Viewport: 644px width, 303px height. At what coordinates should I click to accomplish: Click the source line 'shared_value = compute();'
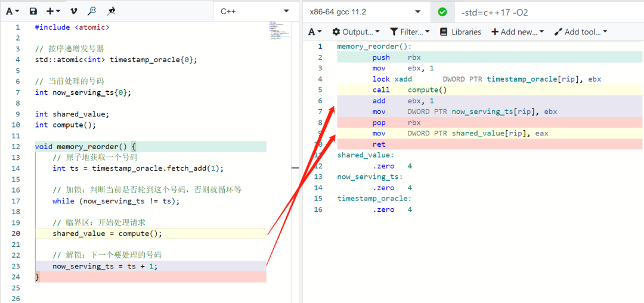click(x=107, y=234)
